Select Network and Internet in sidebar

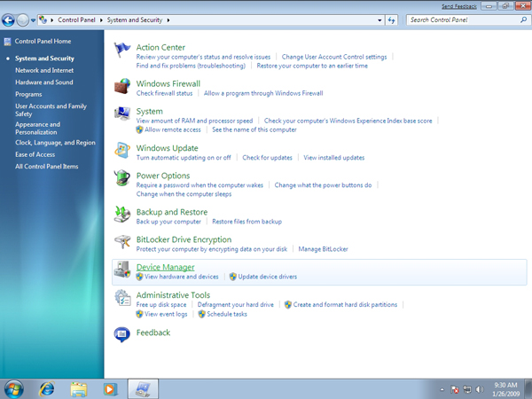click(x=44, y=70)
